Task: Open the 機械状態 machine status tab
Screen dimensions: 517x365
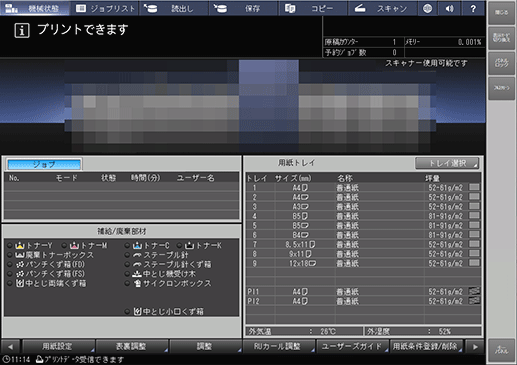Action: [35, 8]
